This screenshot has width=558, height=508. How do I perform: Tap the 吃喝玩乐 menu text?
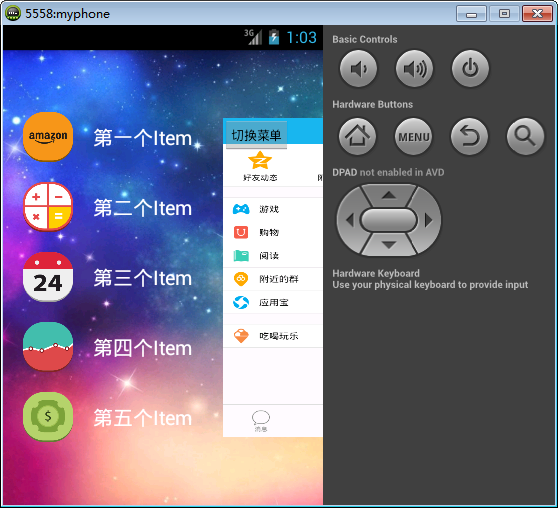(279, 336)
